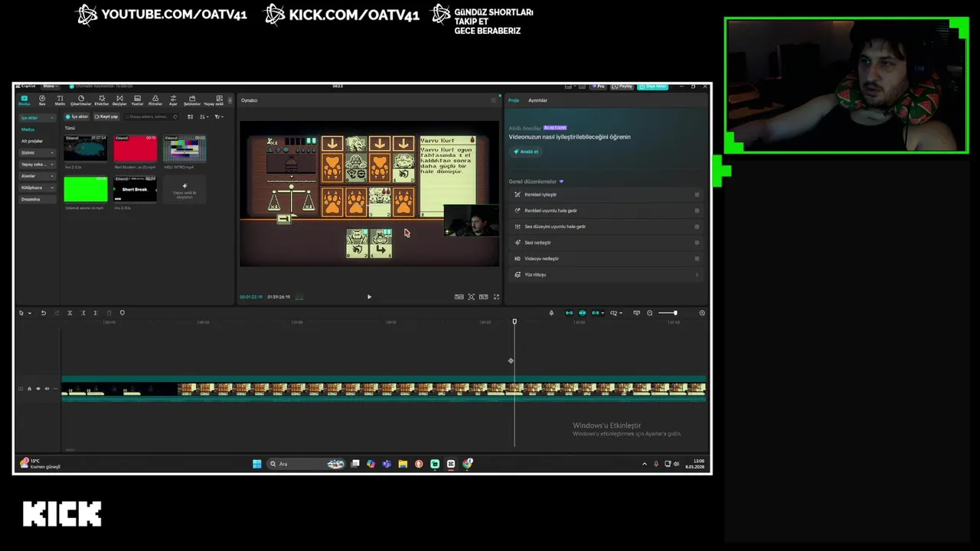Expand the Alanlar sidebar section
Image resolution: width=980 pixels, height=551 pixels.
[x=38, y=176]
